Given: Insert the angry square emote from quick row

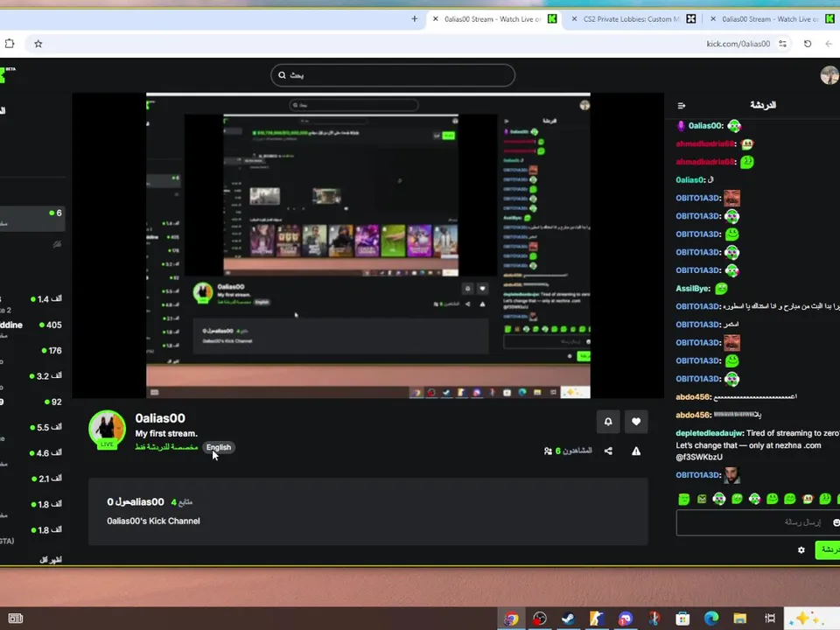Looking at the screenshot, I should pos(702,500).
